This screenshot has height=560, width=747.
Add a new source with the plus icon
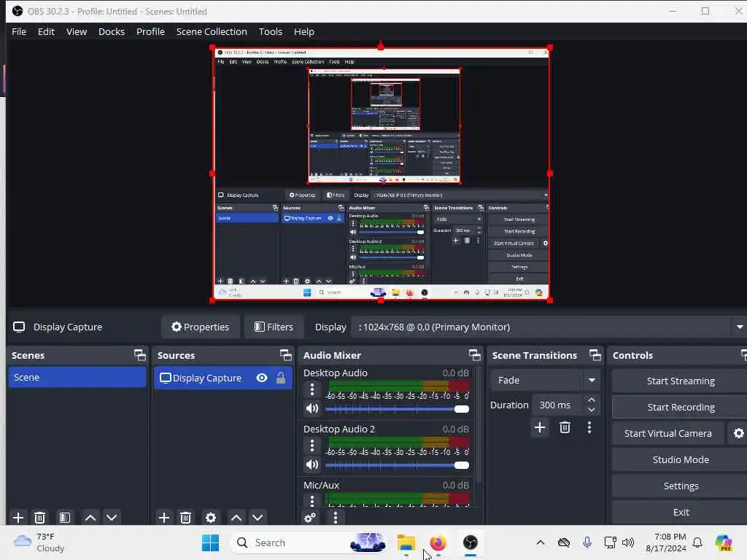(x=164, y=517)
